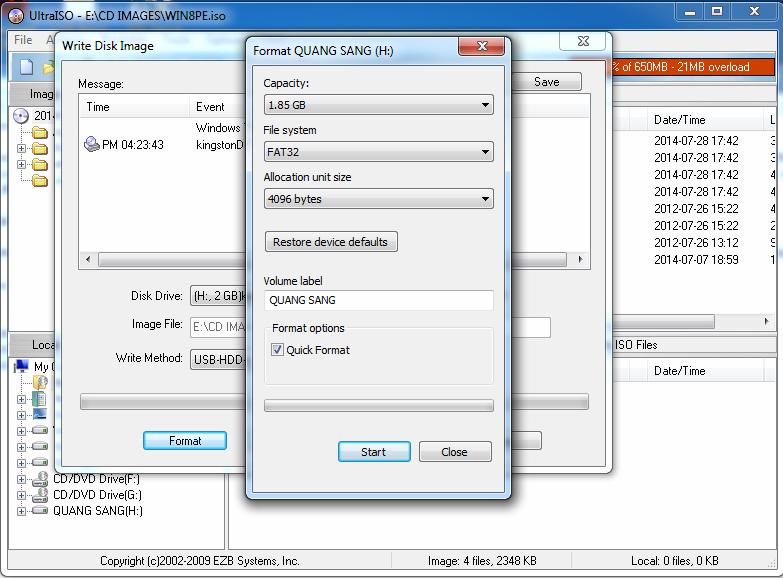The width and height of the screenshot is (783, 578).
Task: Click the lower Date/Time column header in local pane
Action: (703, 371)
